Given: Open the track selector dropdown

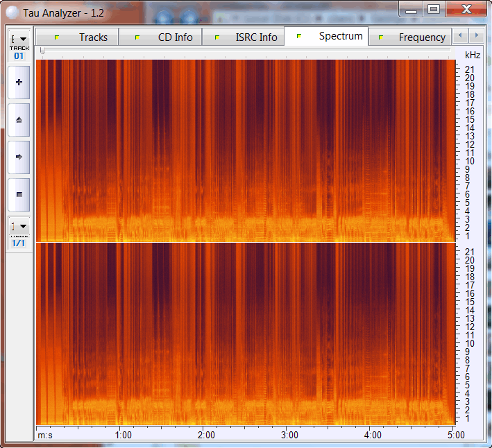Looking at the screenshot, I should point(19,39).
